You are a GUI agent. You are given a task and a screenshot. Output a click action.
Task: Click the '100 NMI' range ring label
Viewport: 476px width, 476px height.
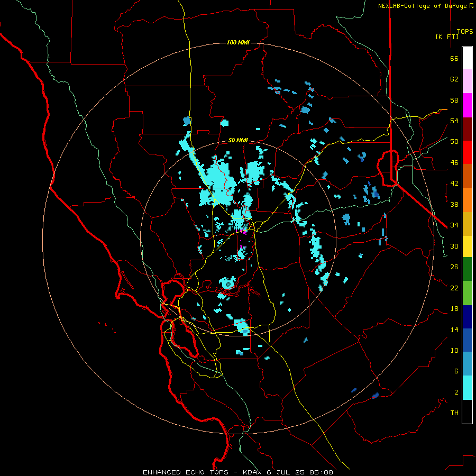coord(238,42)
